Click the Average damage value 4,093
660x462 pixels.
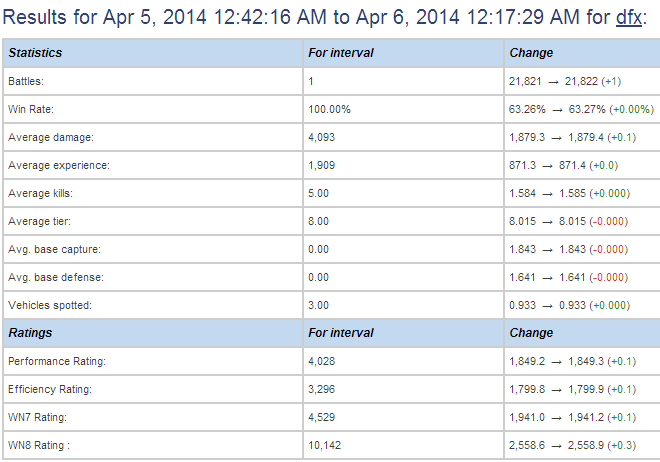pyautogui.click(x=321, y=137)
